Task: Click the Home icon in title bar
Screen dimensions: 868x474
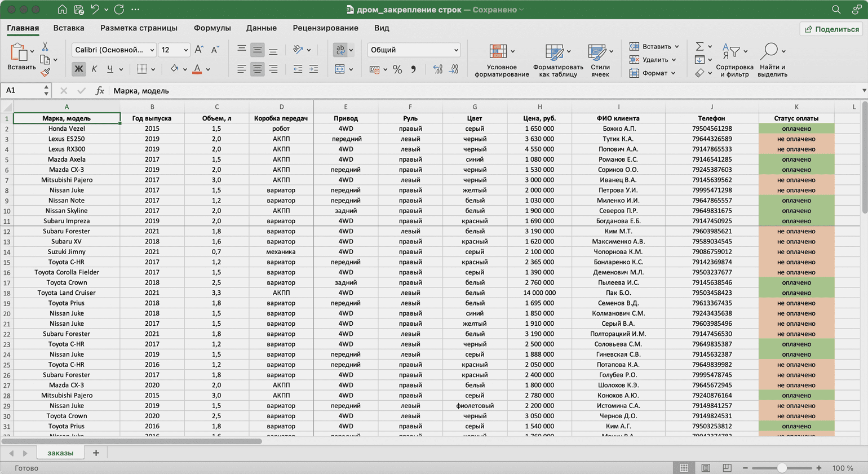Action: click(x=62, y=10)
